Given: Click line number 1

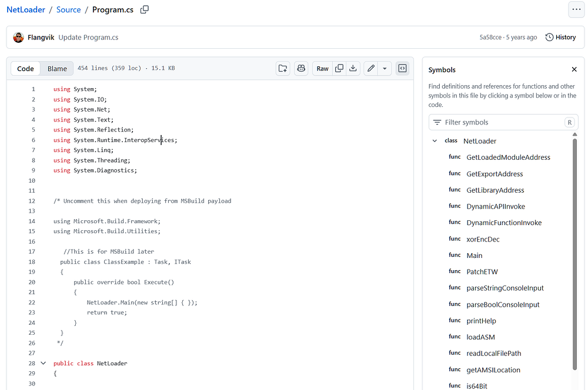Looking at the screenshot, I should (34, 89).
